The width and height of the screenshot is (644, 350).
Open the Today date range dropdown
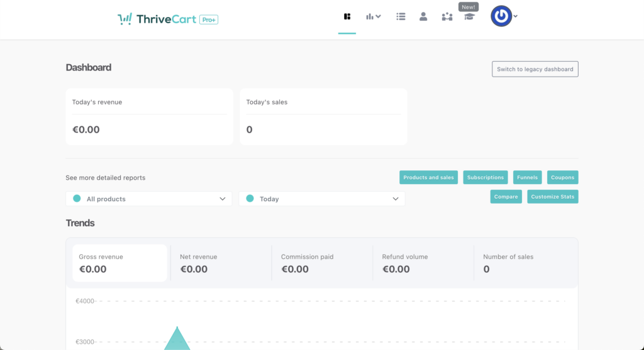click(x=322, y=199)
